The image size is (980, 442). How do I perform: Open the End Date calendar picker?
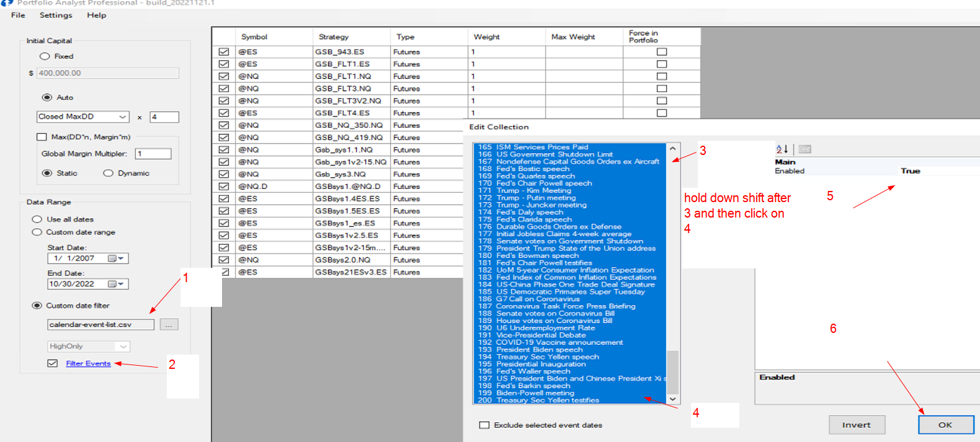point(116,284)
